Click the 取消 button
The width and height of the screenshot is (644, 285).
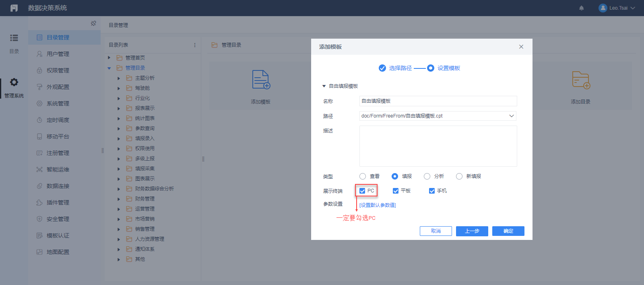click(436, 231)
